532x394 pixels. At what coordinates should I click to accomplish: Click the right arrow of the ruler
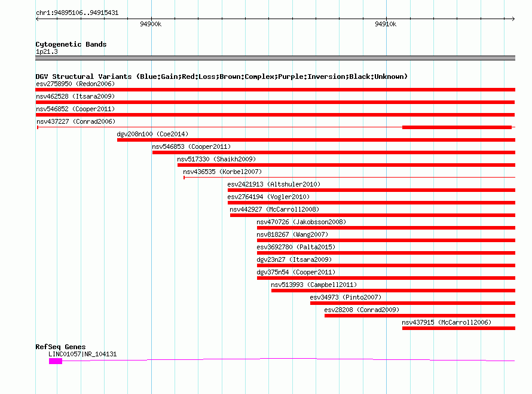pos(513,19)
